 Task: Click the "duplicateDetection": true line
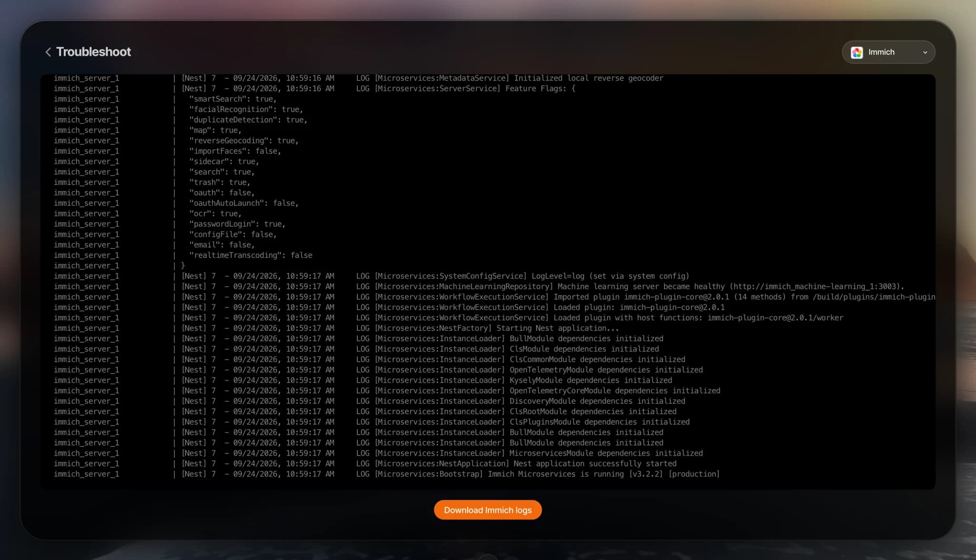181,120
